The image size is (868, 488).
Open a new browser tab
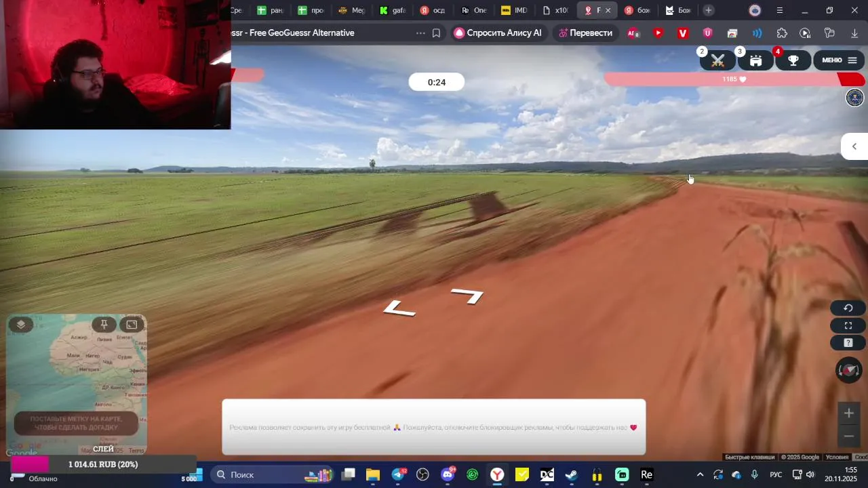pyautogui.click(x=708, y=10)
